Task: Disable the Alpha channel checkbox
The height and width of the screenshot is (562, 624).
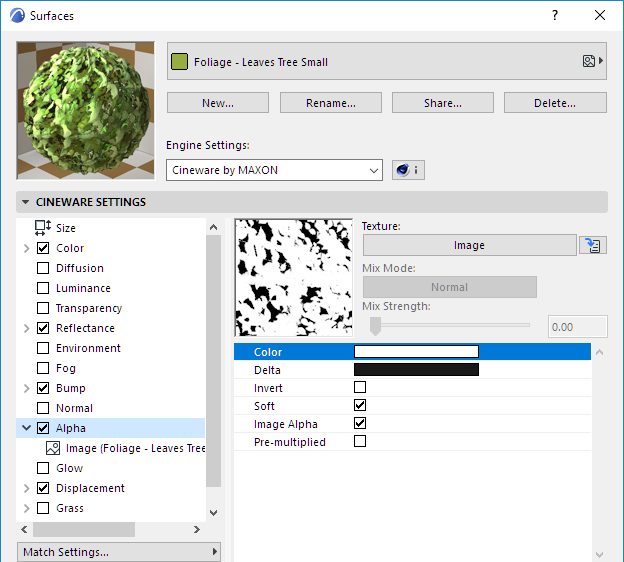Action: point(43,428)
